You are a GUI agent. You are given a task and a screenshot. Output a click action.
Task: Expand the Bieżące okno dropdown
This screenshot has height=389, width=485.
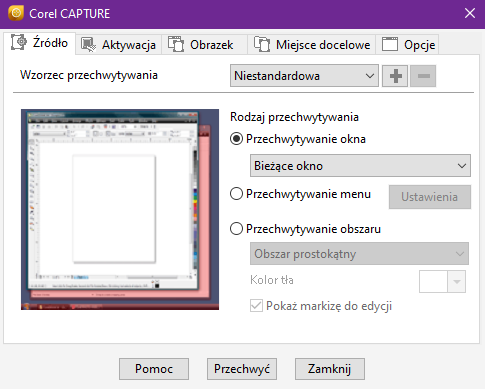coord(360,166)
